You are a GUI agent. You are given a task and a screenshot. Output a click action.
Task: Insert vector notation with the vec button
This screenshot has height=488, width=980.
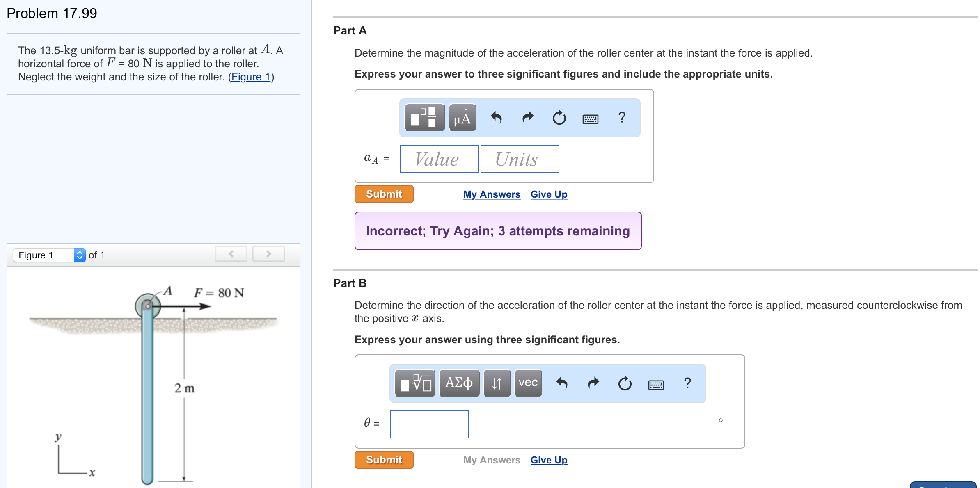(528, 383)
